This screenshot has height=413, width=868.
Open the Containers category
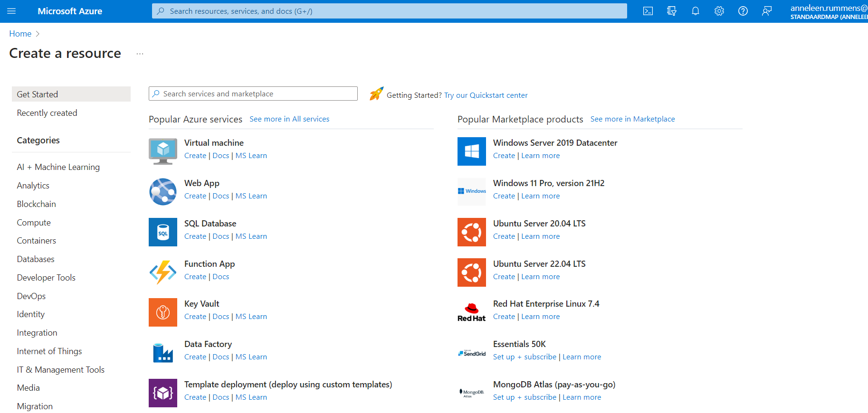point(37,241)
